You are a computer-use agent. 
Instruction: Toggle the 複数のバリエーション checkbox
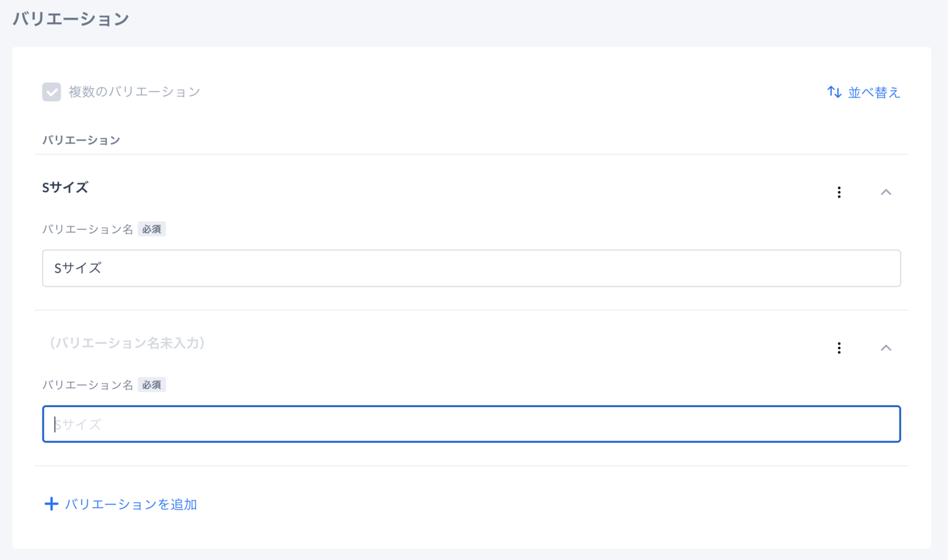(52, 92)
